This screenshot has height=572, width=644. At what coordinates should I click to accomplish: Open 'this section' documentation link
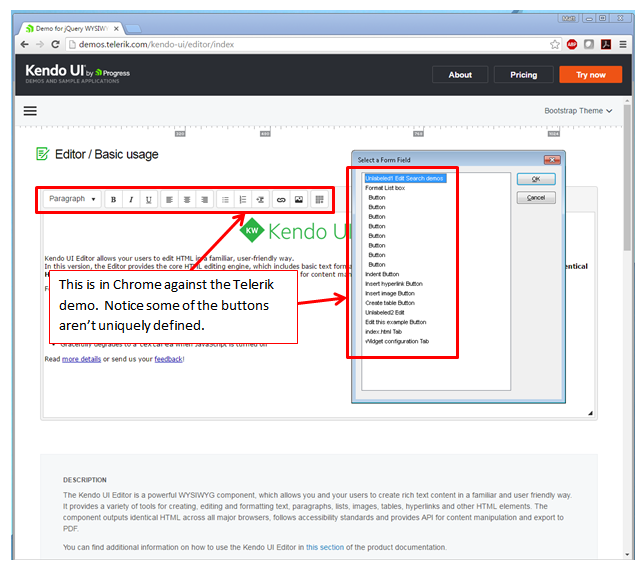coord(324,547)
